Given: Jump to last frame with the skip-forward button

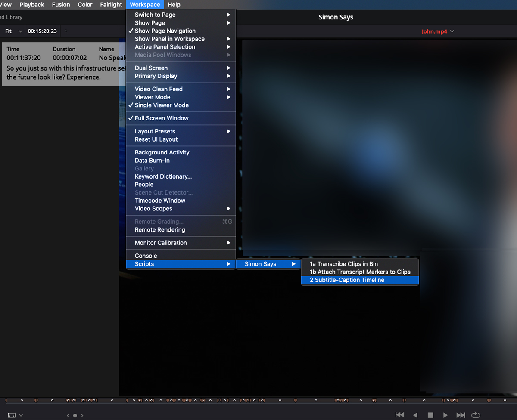Looking at the screenshot, I should (x=461, y=415).
